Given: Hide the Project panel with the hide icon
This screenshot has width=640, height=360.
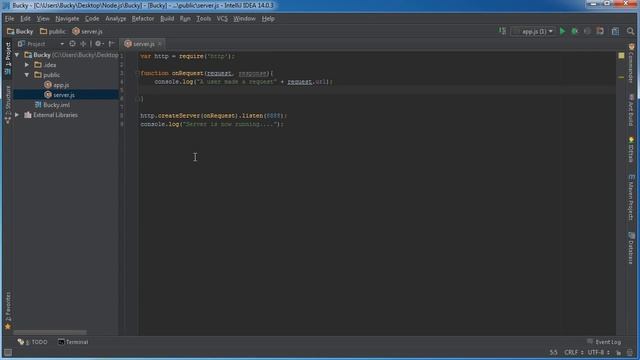Looking at the screenshot, I should 111,44.
